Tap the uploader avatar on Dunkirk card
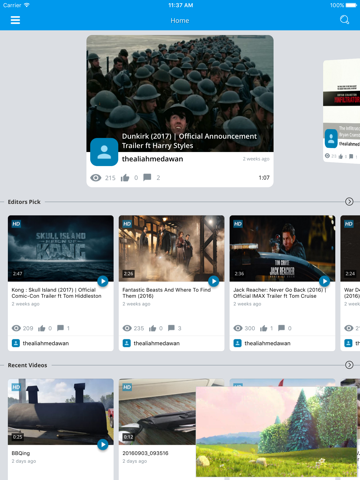The image size is (360, 480). (x=104, y=152)
